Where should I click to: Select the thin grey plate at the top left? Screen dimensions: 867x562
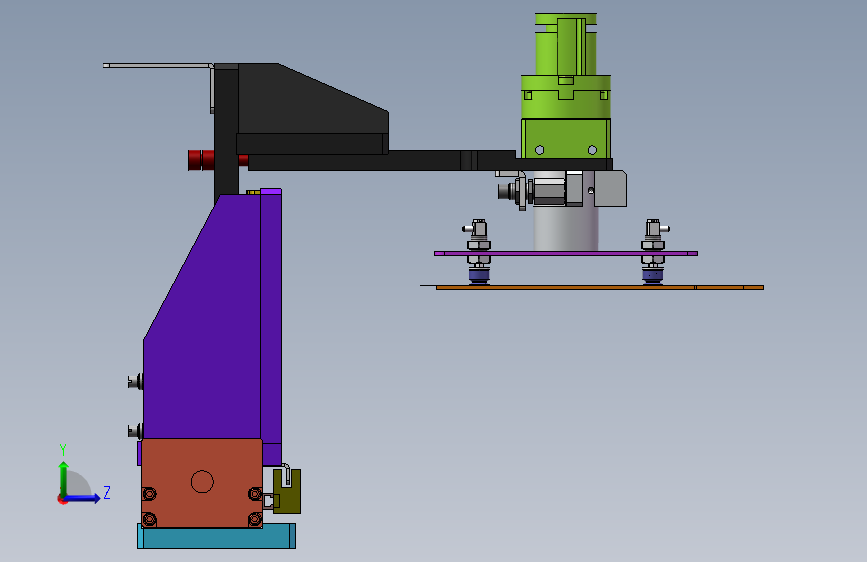pos(158,66)
